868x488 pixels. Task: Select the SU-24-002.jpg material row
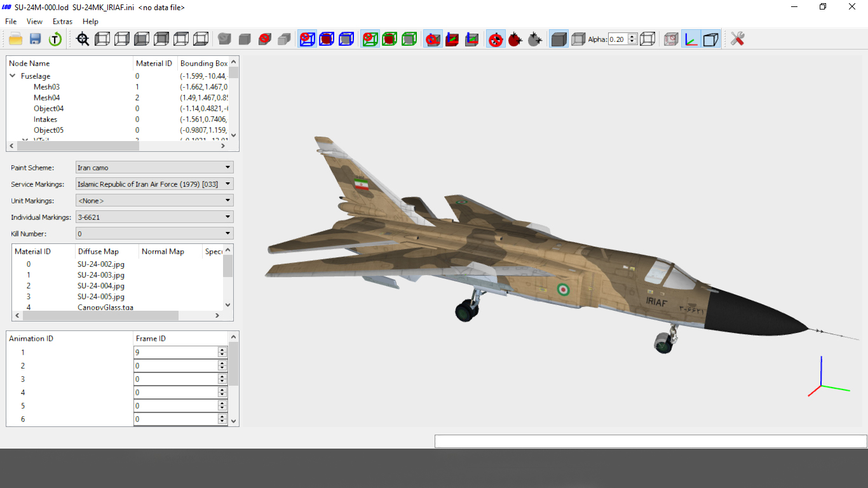pyautogui.click(x=118, y=264)
